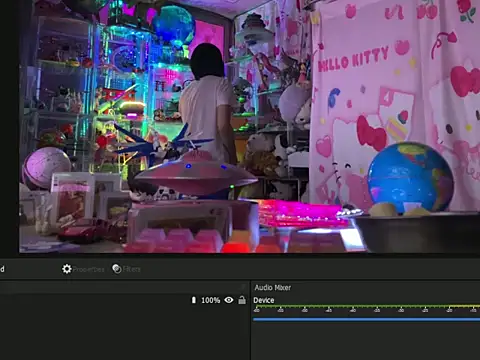Image resolution: width=480 pixels, height=360 pixels.
Task: Click the Device audio level meter
Action: coord(366,306)
